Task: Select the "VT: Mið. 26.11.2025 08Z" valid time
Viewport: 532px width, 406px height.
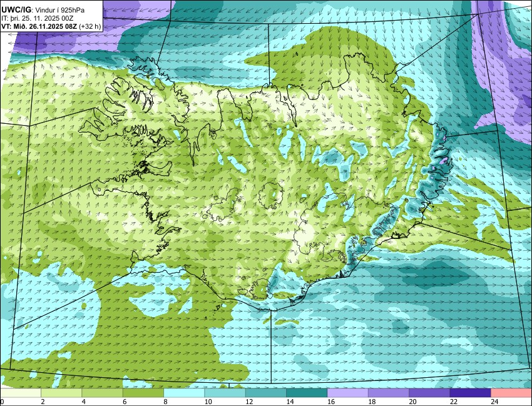Action: click(x=39, y=26)
